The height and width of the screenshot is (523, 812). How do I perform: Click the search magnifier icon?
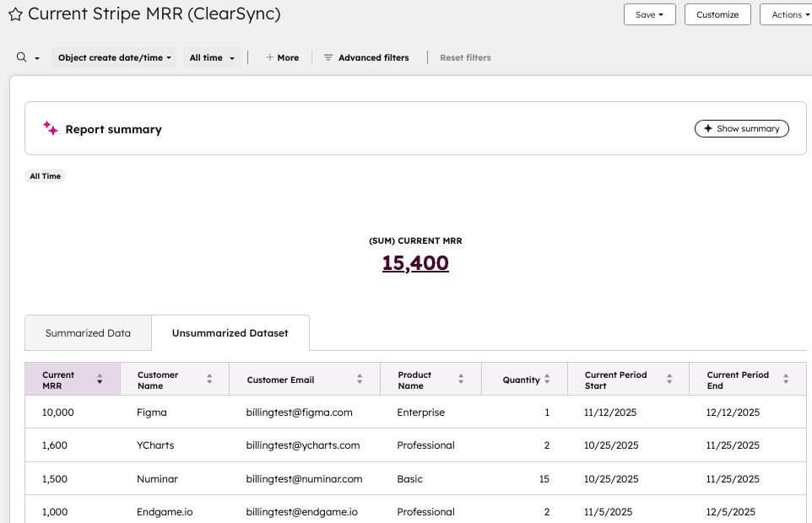(22, 57)
